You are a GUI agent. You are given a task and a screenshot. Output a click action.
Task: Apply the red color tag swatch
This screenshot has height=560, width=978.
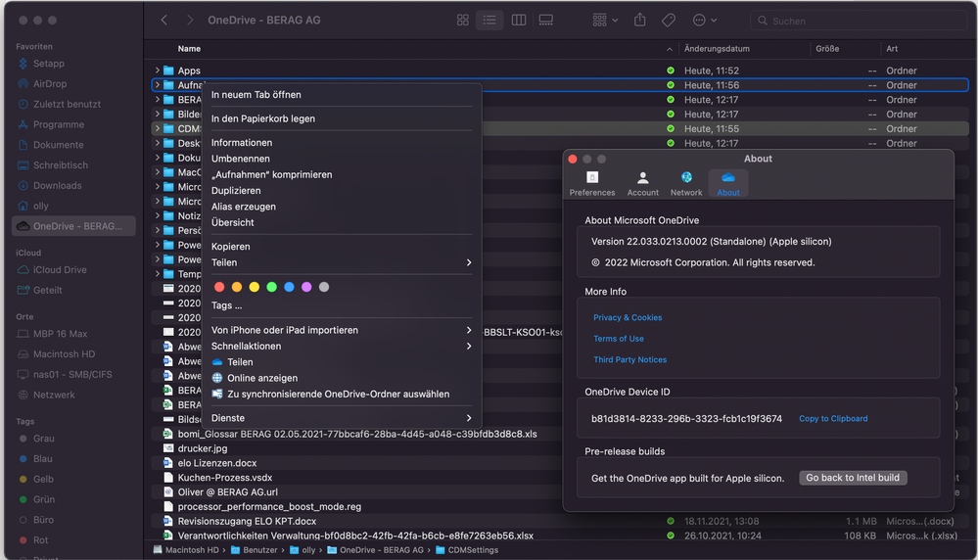coord(219,287)
